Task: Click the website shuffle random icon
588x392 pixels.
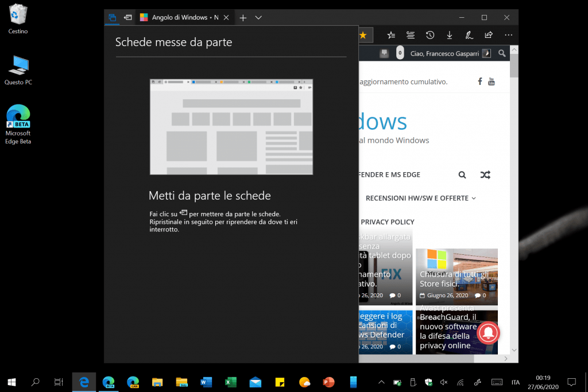Action: click(x=485, y=175)
